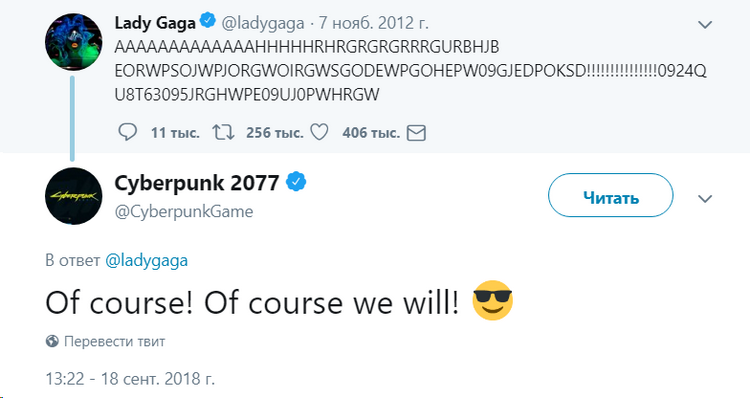
Task: Click the Cyberpunk 2077 account name
Action: pyautogui.click(x=197, y=183)
